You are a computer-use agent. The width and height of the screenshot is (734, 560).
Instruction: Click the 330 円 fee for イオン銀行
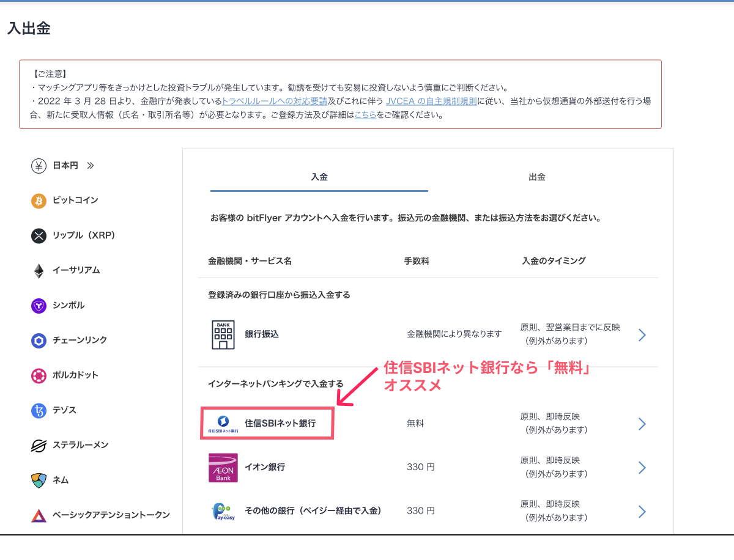(x=421, y=467)
